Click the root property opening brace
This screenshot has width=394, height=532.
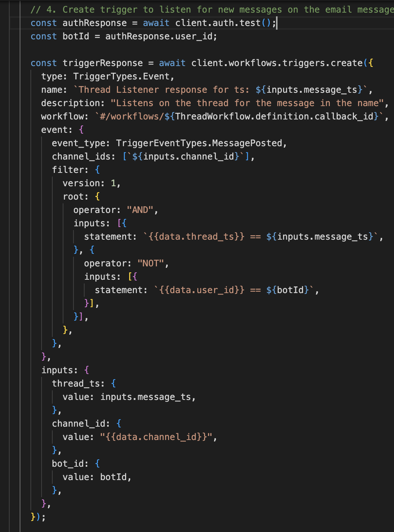click(x=98, y=197)
